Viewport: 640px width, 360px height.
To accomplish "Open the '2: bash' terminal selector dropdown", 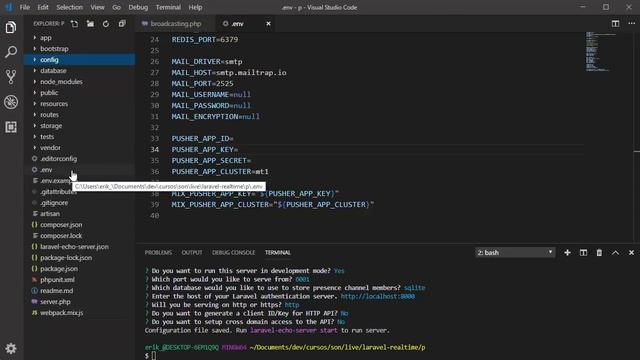I will tap(515, 253).
